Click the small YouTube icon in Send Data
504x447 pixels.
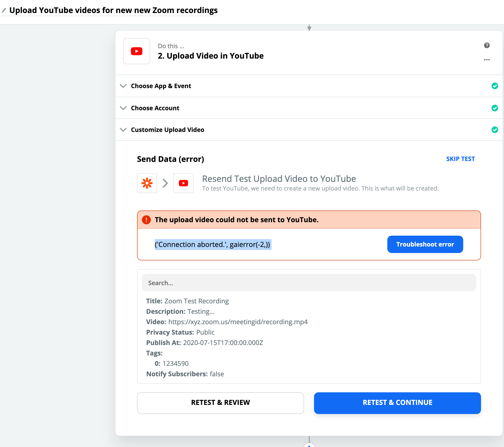tap(183, 183)
